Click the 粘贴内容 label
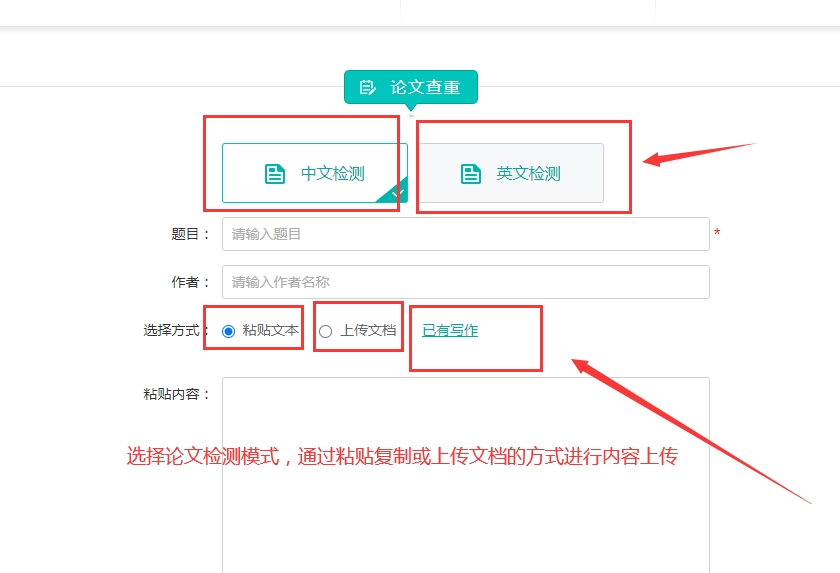840x573 pixels. click(x=177, y=394)
